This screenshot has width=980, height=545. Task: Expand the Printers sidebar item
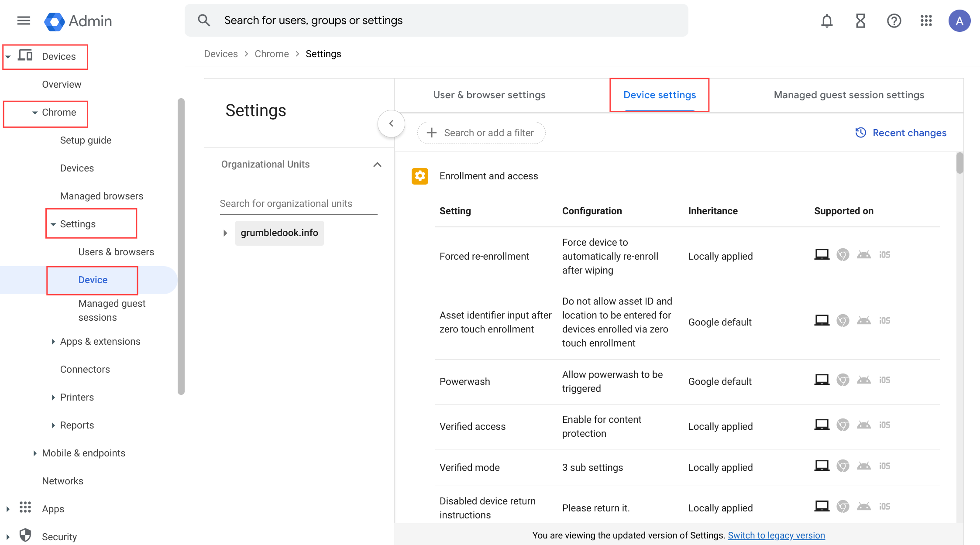(53, 398)
